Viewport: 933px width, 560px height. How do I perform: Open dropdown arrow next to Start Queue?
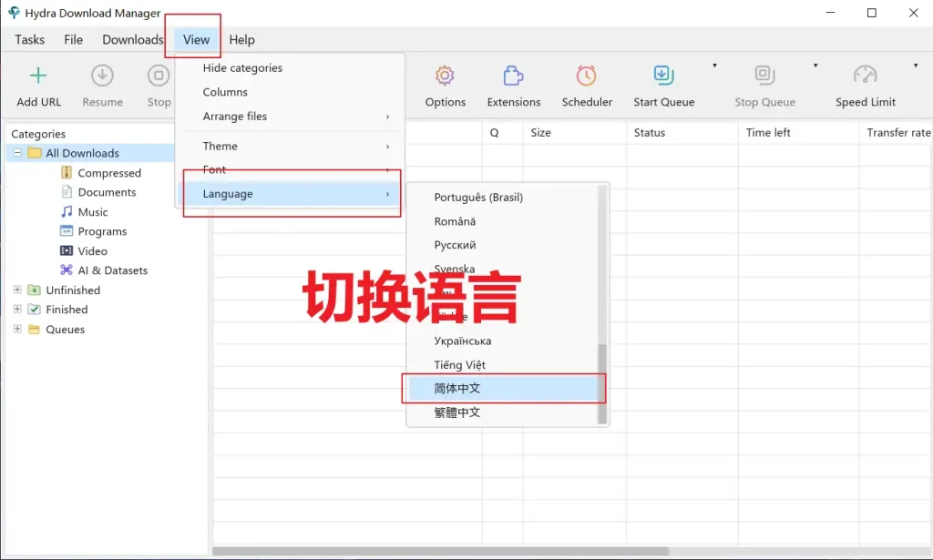(x=714, y=66)
